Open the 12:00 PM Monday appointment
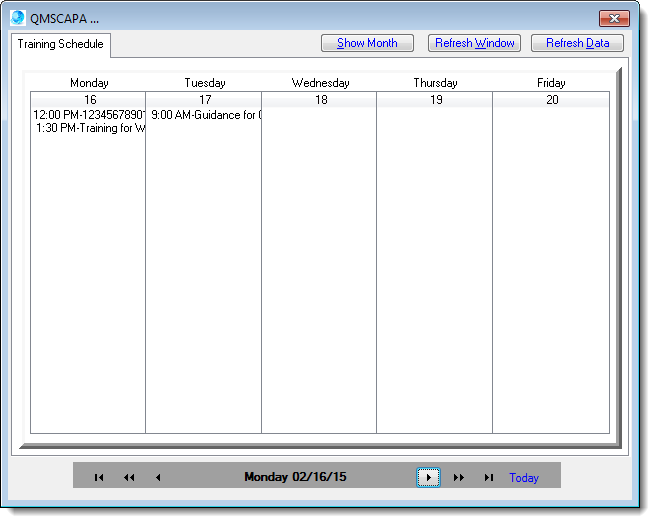This screenshot has height=523, width=655. click(89, 115)
